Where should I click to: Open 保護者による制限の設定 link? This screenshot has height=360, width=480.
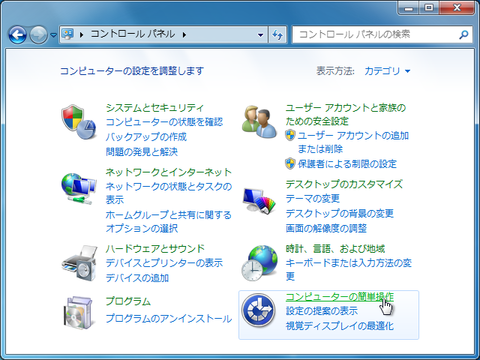tap(347, 164)
